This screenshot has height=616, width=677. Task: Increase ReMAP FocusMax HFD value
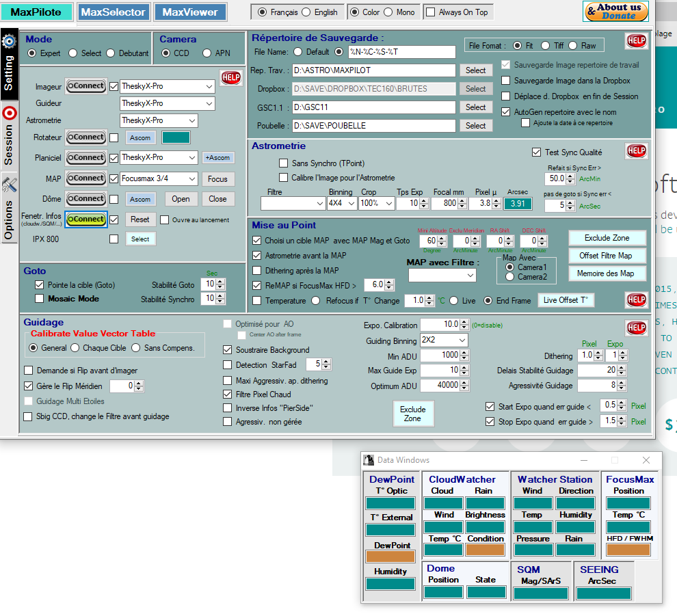[x=390, y=282]
